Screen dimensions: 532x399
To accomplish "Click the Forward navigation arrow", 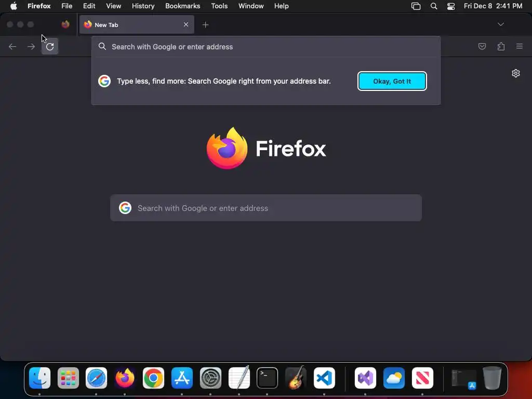I will (x=31, y=46).
